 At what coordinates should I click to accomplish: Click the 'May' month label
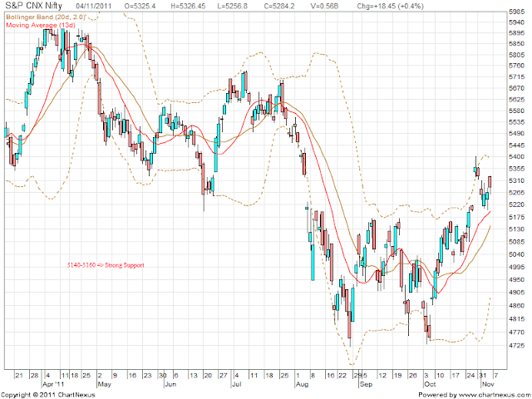click(x=104, y=384)
